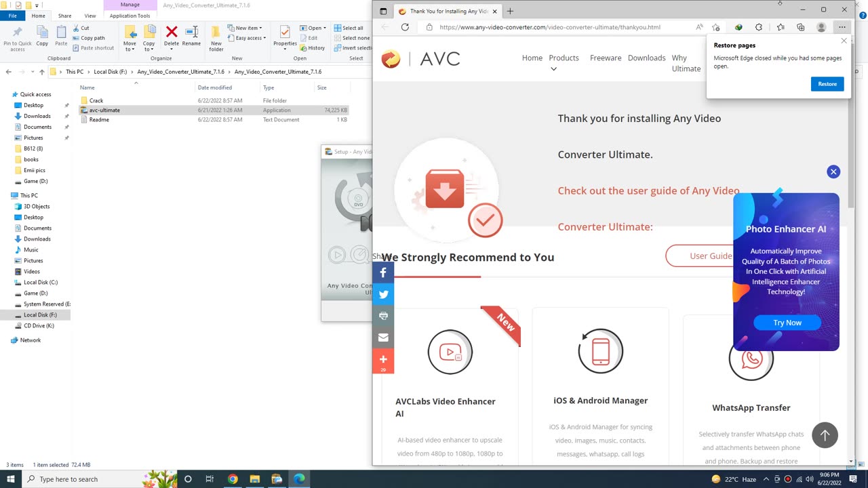Dismiss the Restore pages popup
The image size is (868, 488).
pos(844,41)
